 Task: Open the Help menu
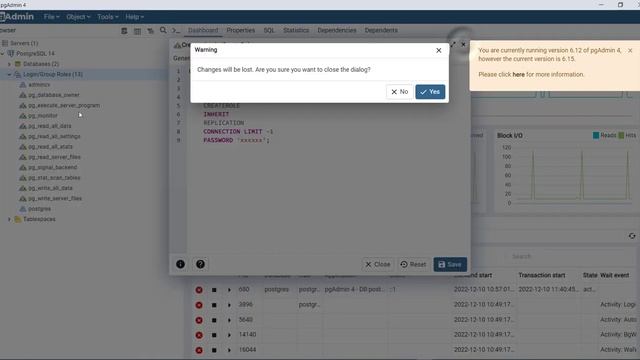pyautogui.click(x=134, y=17)
